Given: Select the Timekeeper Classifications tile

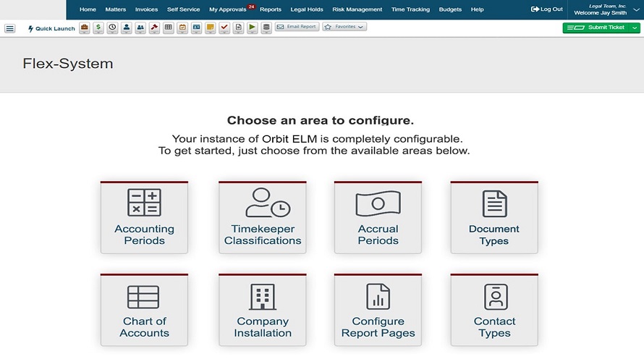Looking at the screenshot, I should (x=263, y=217).
